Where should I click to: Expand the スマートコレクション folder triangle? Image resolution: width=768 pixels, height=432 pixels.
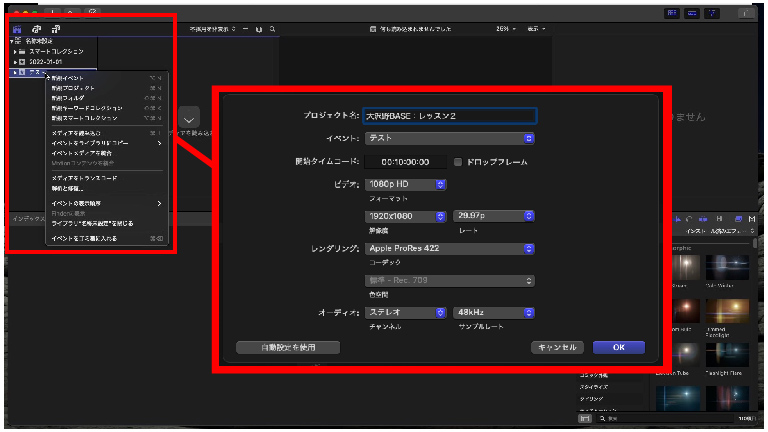[x=15, y=51]
